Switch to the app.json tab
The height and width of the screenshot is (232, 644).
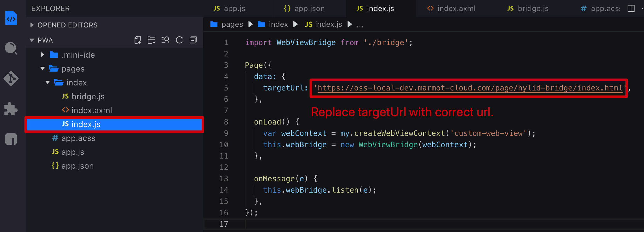pos(304,9)
